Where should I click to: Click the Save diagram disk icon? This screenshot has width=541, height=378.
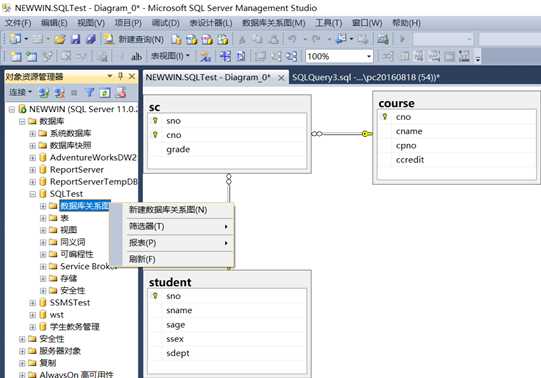[x=76, y=39]
